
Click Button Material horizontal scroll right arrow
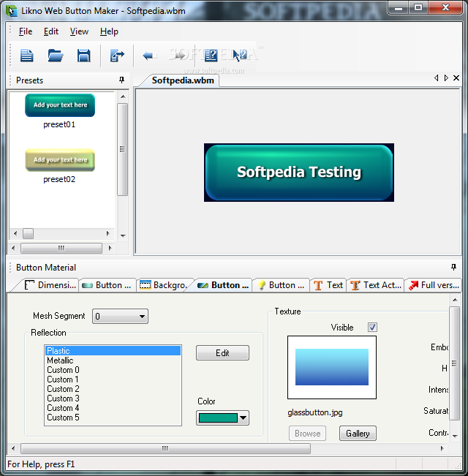pos(442,448)
